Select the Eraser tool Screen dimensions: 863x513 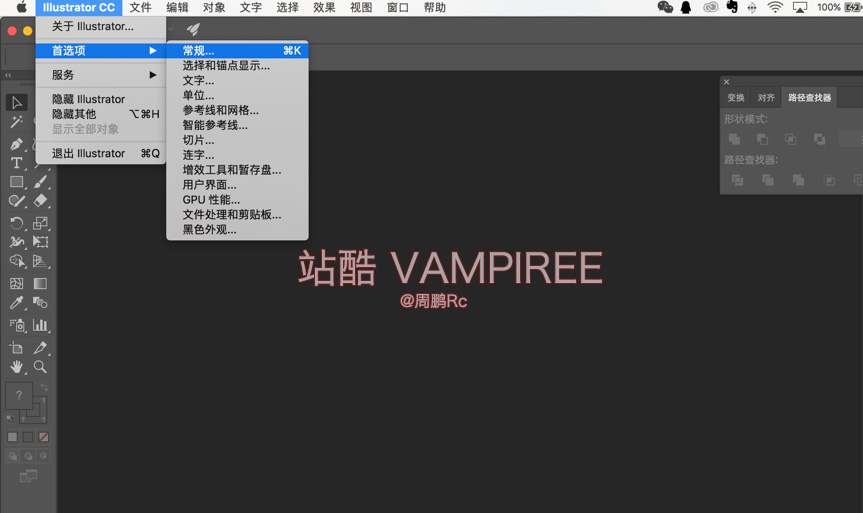point(40,201)
